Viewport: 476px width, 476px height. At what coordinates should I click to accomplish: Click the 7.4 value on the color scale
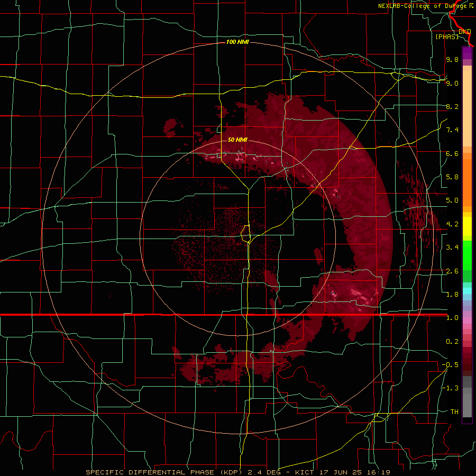point(452,130)
